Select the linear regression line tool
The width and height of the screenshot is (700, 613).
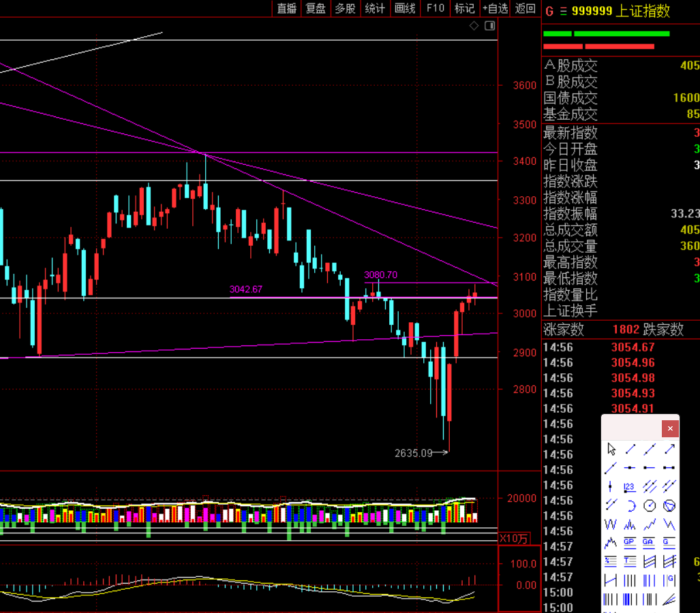tap(610, 580)
